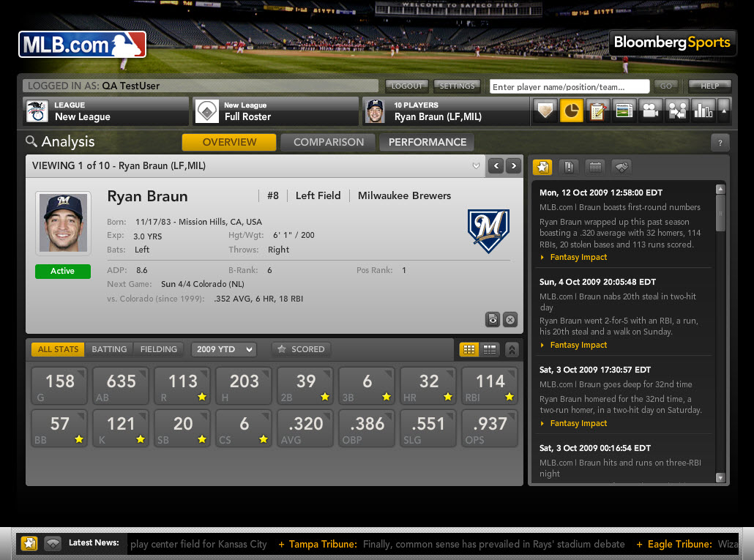Select the BATTING stats tab
Image resolution: width=754 pixels, height=560 pixels.
[x=109, y=349]
